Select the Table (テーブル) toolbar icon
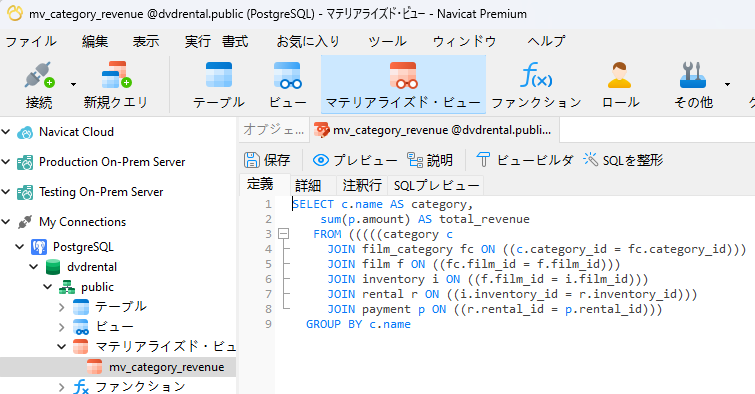 point(219,75)
